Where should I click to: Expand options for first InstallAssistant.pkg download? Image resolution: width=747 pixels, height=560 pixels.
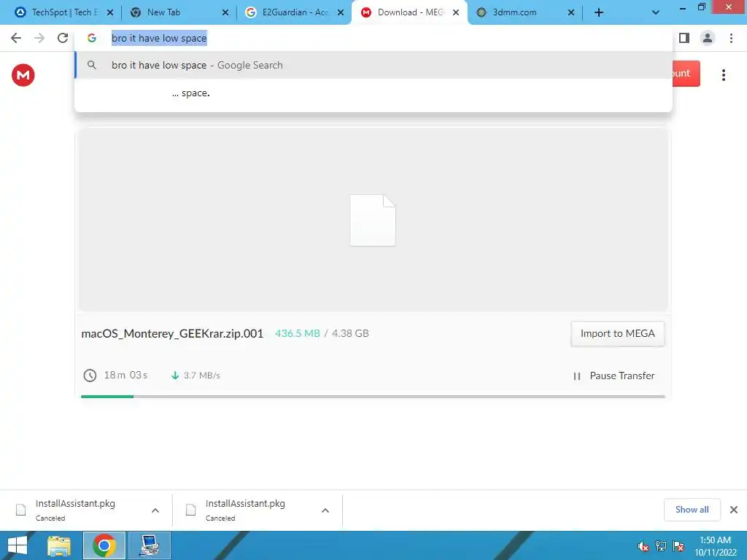tap(155, 510)
